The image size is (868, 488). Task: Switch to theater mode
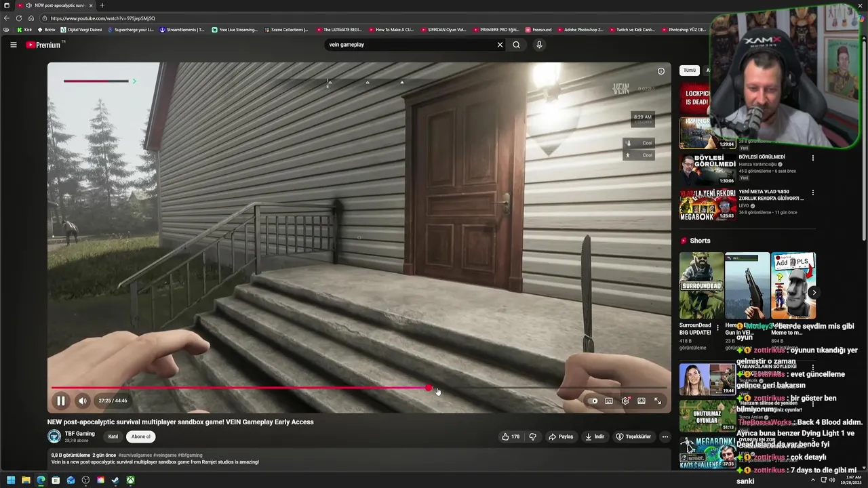tap(642, 401)
